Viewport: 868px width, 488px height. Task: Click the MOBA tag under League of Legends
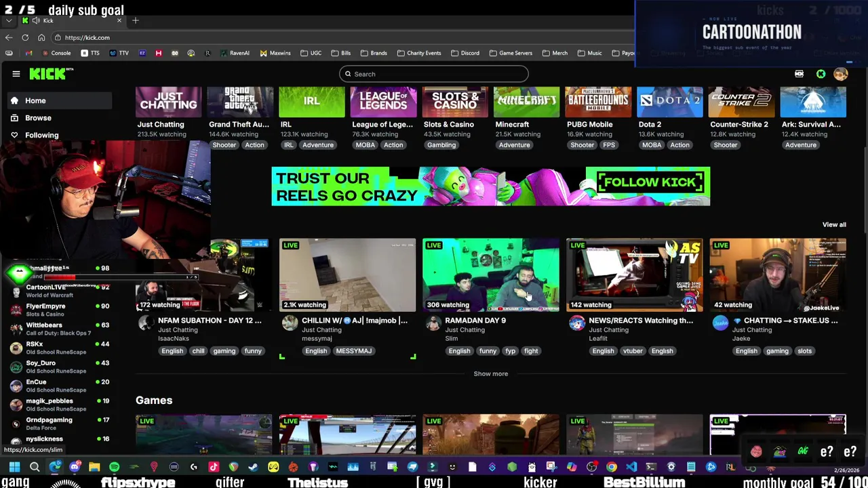click(365, 145)
